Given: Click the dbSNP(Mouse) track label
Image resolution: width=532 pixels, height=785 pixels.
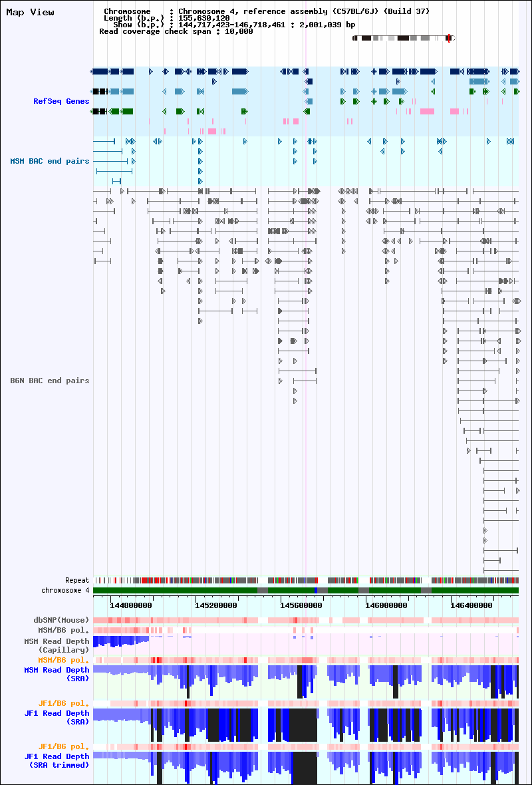Looking at the screenshot, I should tap(62, 620).
